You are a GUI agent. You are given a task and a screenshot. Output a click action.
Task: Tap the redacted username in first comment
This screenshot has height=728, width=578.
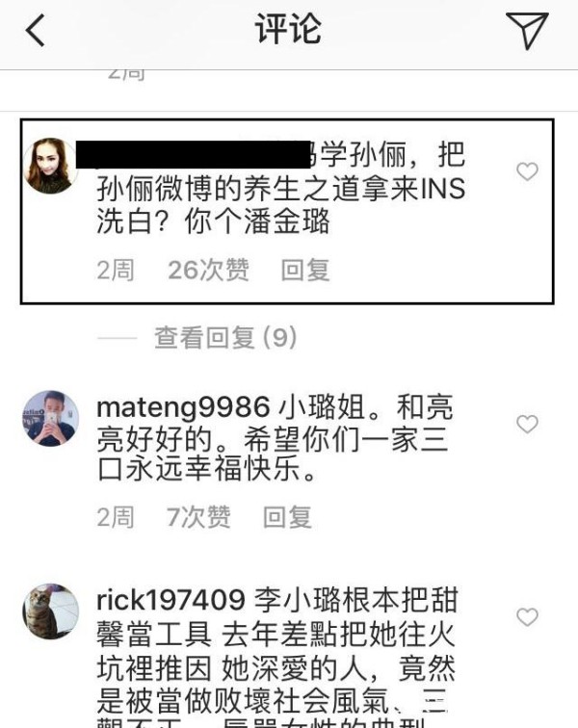(193, 154)
